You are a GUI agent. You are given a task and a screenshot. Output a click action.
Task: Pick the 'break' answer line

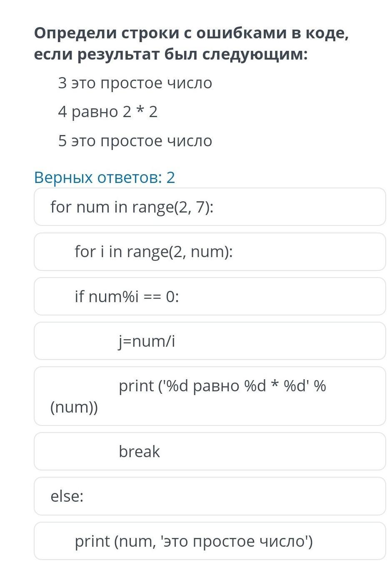point(210,451)
